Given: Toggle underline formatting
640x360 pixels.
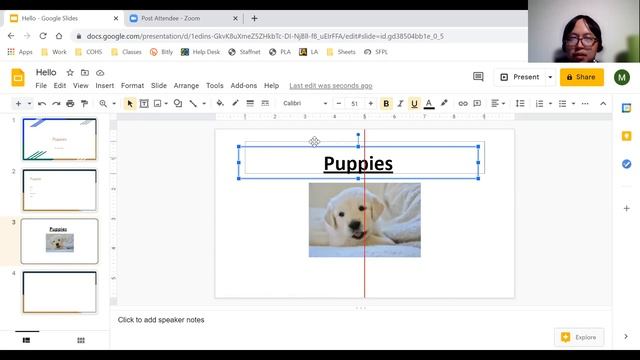Looking at the screenshot, I should pyautogui.click(x=414, y=104).
